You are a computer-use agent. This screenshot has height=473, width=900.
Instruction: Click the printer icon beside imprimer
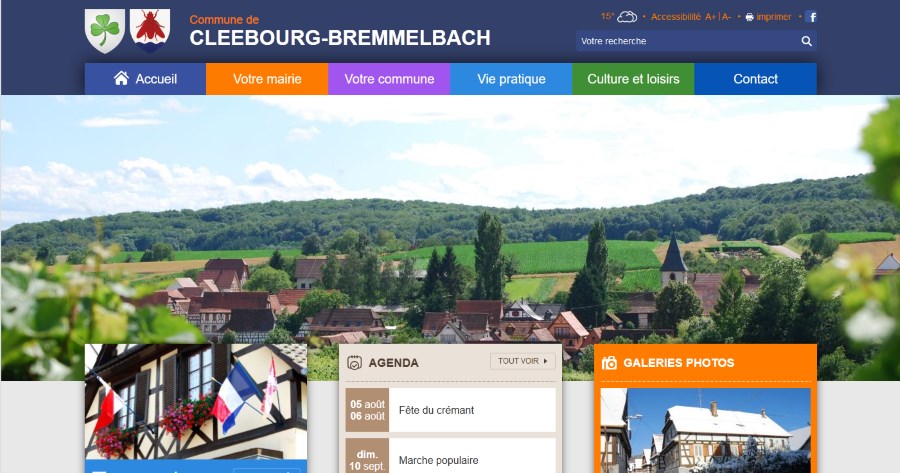point(749,17)
